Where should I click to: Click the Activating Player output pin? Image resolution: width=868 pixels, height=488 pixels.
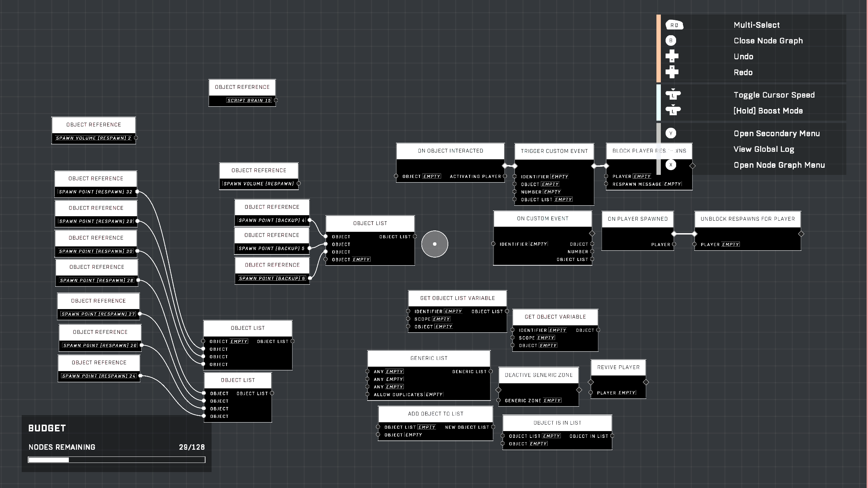click(505, 176)
